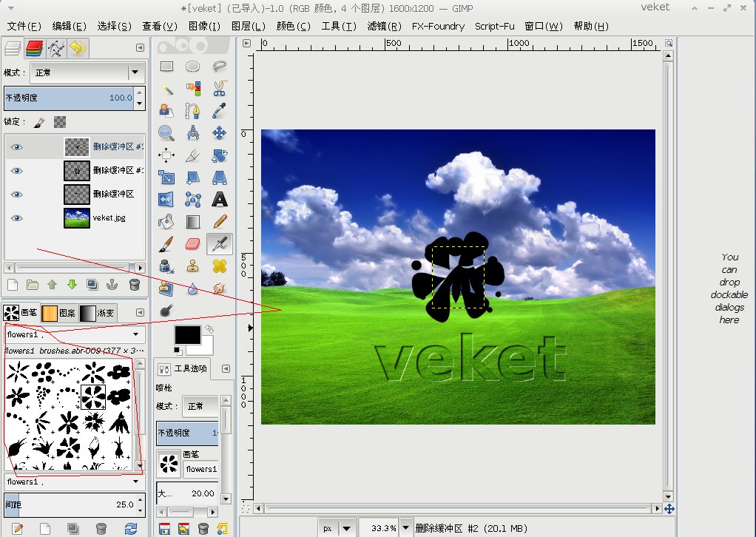
Task: Select the Paths pen tool
Action: click(193, 110)
